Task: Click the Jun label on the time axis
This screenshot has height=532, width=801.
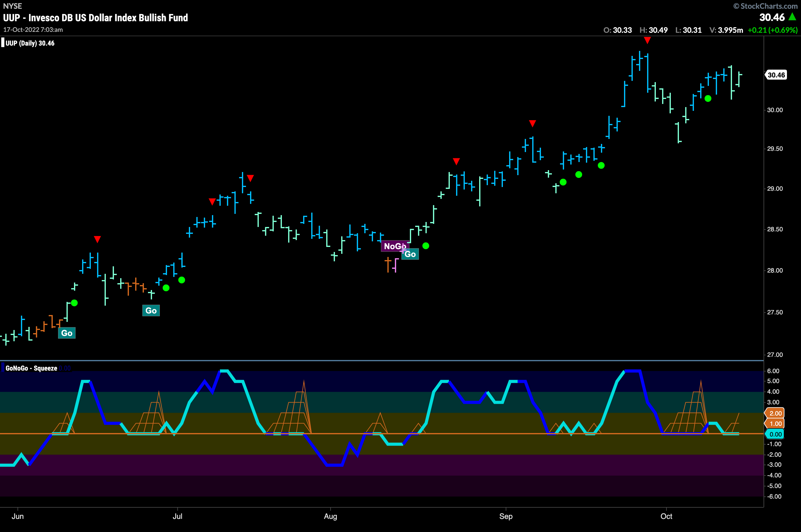Action: 18,516
